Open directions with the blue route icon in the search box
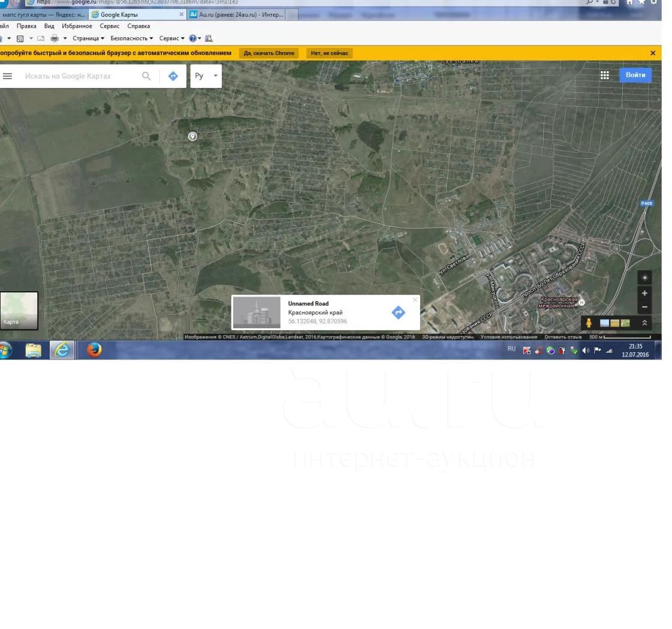The width and height of the screenshot is (672, 629). pos(173,76)
